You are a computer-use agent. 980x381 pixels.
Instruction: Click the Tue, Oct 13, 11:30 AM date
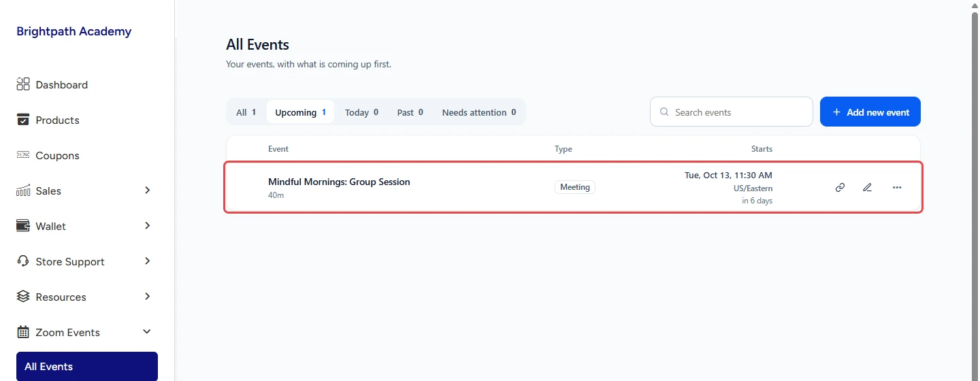pyautogui.click(x=728, y=176)
